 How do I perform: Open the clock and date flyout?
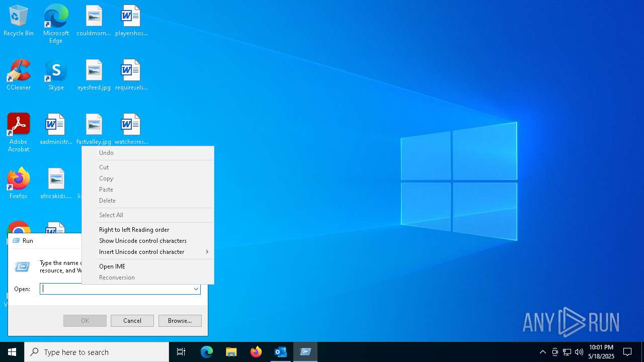point(601,352)
